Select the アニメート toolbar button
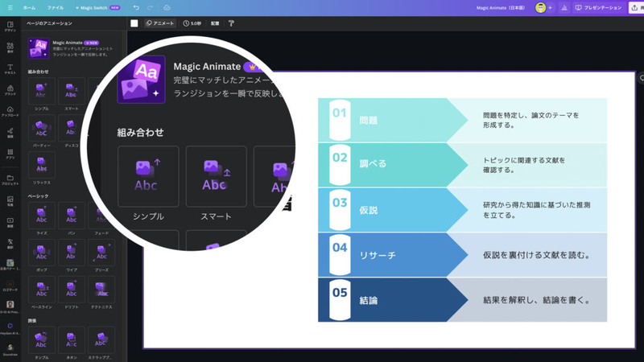The image size is (644, 362). coord(160,23)
